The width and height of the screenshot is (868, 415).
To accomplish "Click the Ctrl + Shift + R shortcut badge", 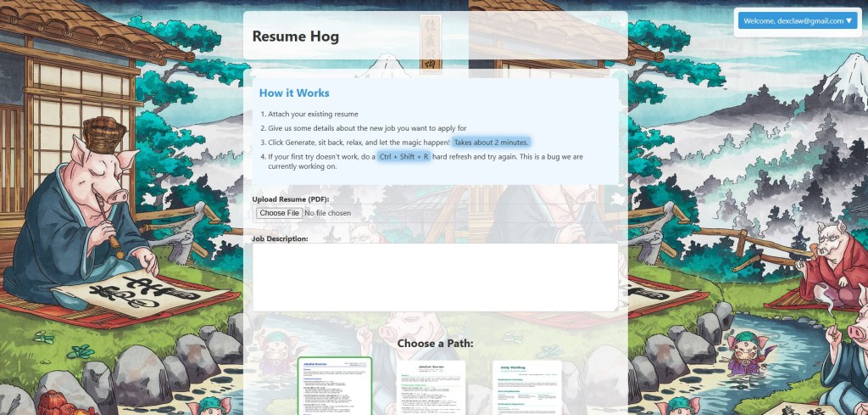I will (403, 157).
